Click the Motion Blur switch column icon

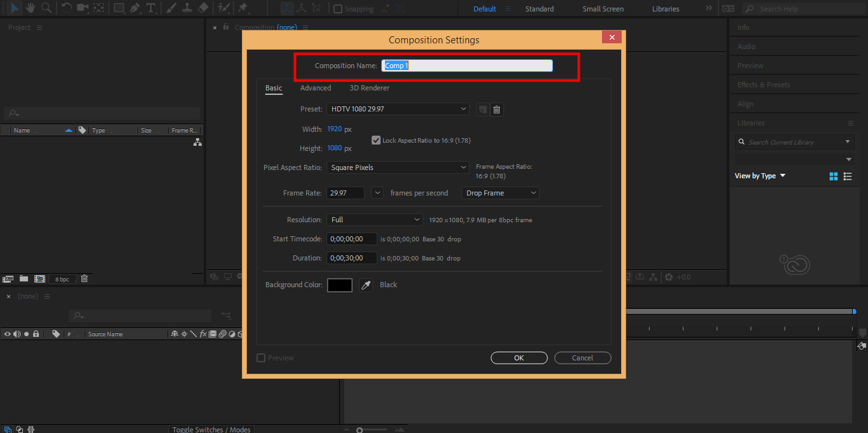pos(223,334)
